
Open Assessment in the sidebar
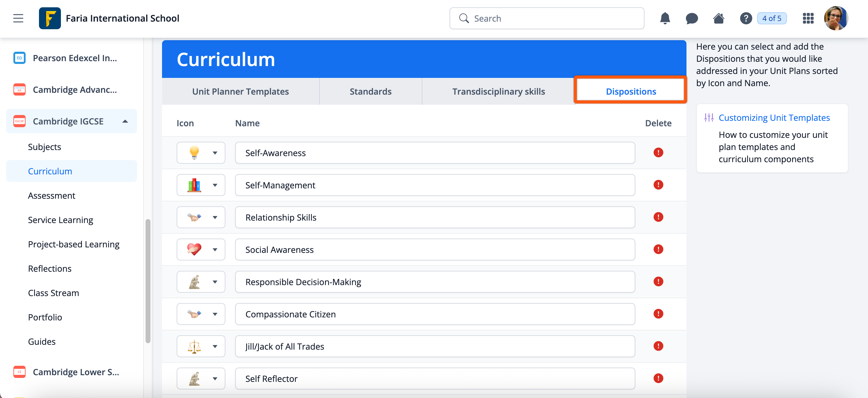click(x=51, y=195)
